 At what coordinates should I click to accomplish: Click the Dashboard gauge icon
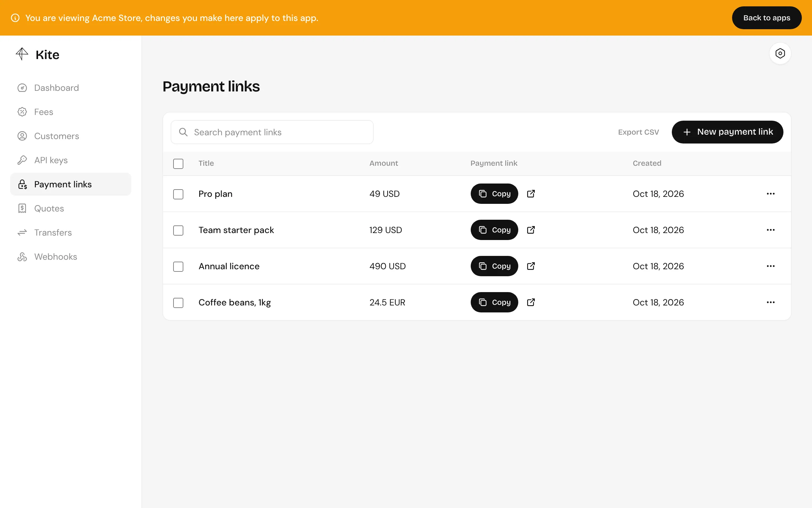click(22, 88)
